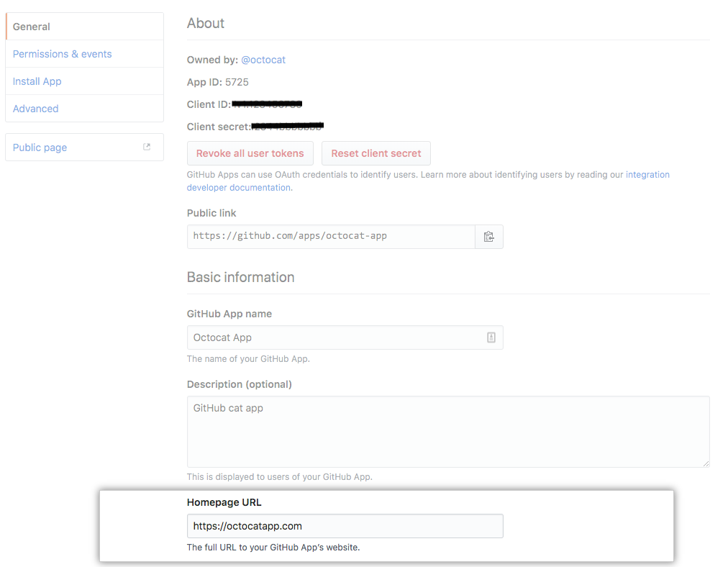This screenshot has height=567, width=728.
Task: Revoke all user tokens
Action: coord(250,153)
